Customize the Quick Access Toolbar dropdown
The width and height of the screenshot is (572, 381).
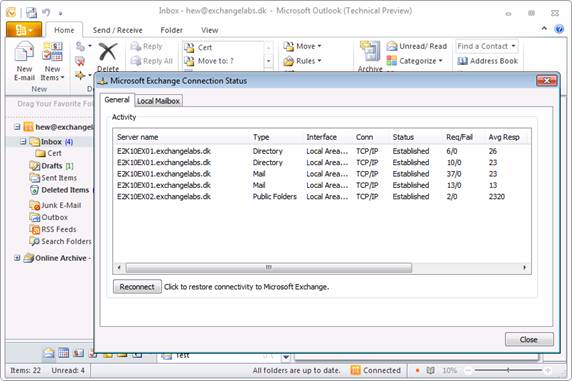click(x=61, y=14)
